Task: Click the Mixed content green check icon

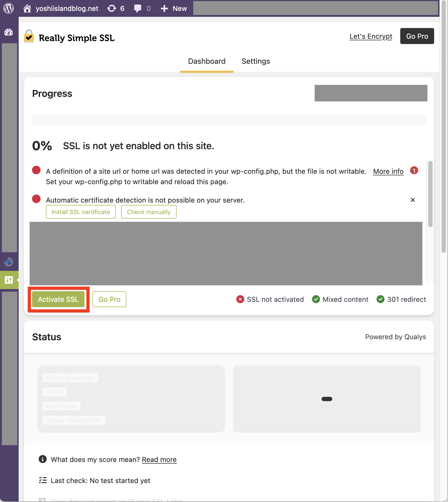Action: click(316, 299)
